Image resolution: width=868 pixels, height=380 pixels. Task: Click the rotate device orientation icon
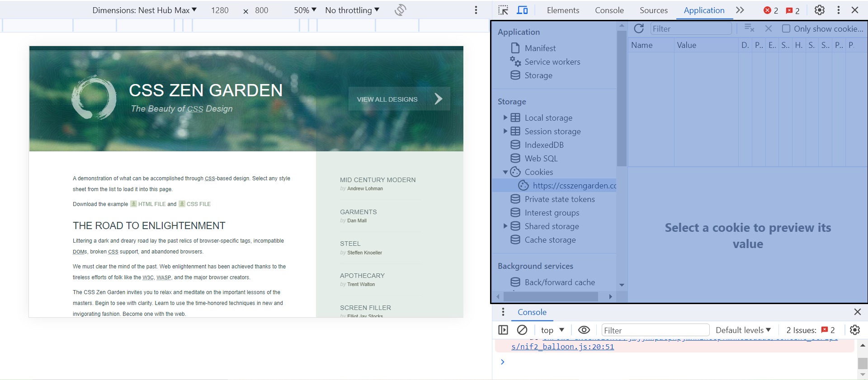[400, 10]
